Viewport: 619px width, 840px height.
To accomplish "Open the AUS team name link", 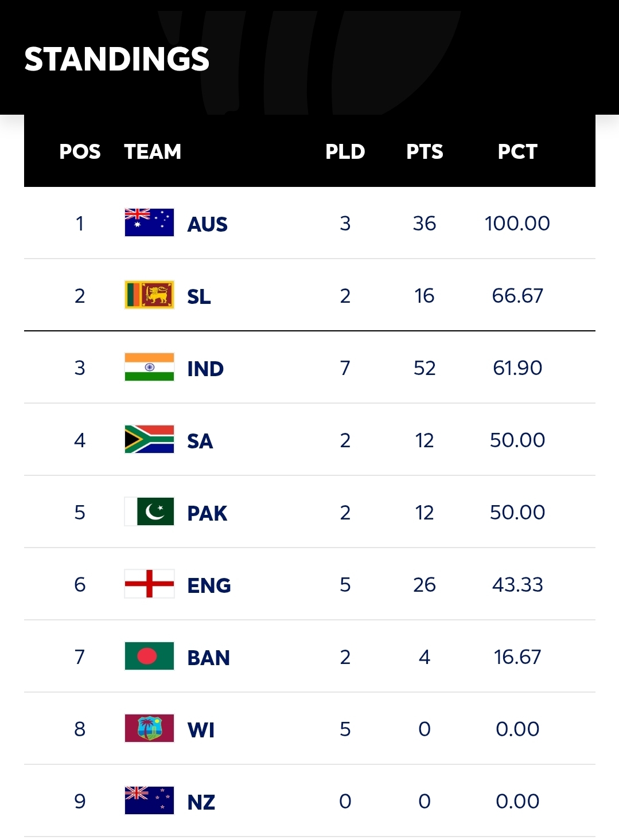I will pyautogui.click(x=207, y=224).
